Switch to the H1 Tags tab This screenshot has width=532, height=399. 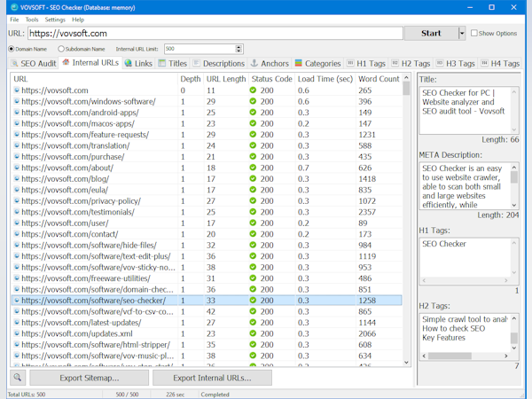(366, 64)
